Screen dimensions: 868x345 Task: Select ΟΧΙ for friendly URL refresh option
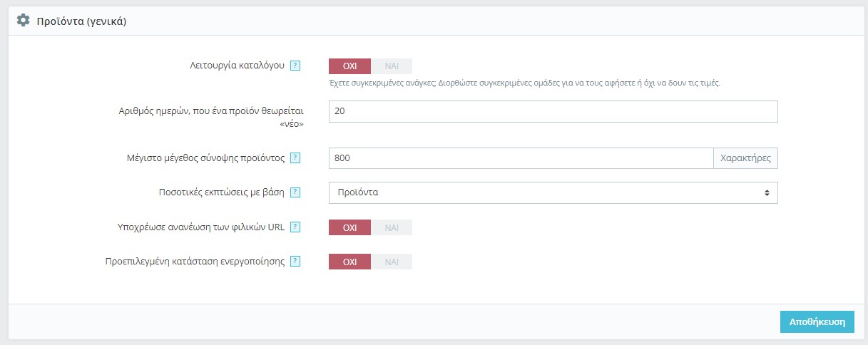click(x=349, y=227)
